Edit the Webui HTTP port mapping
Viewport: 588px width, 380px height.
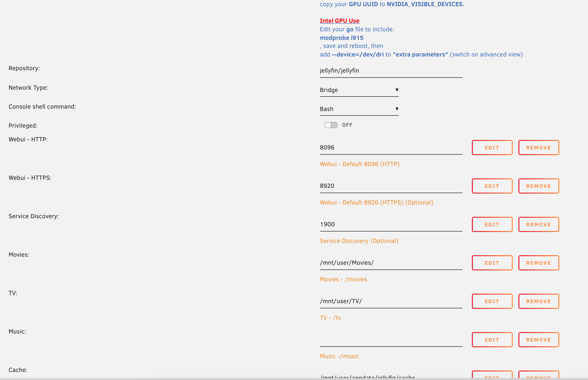[492, 148]
